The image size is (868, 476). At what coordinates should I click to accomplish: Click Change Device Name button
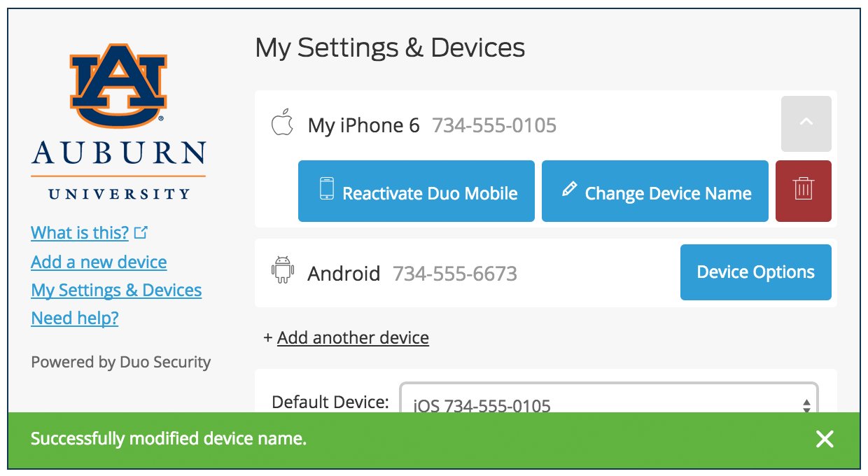654,191
